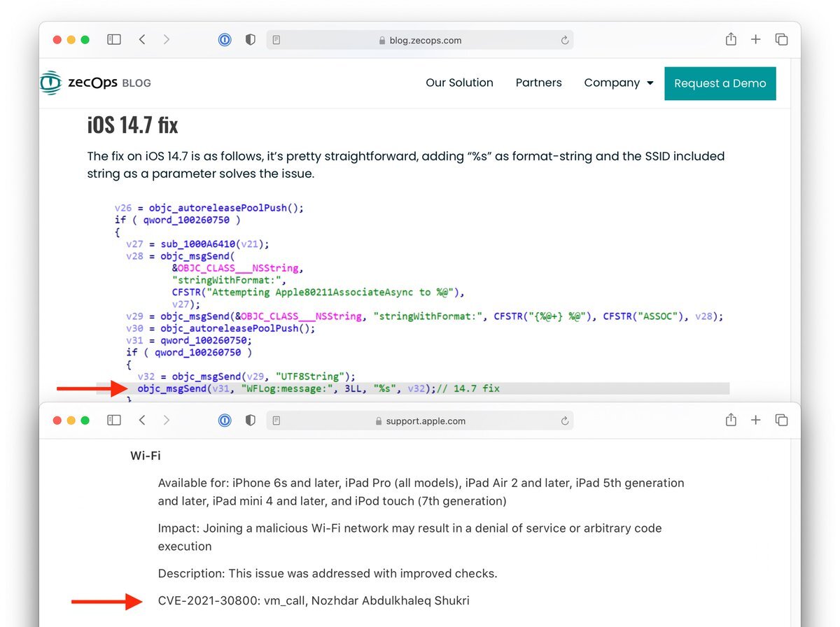Open privacy shield in Apple support window
This screenshot has width=840, height=627.
coord(251,421)
